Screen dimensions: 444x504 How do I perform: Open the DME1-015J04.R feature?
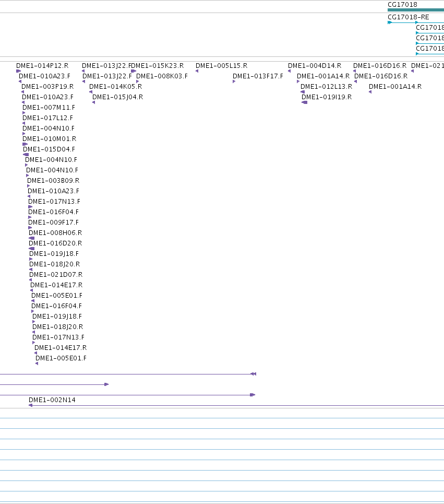[118, 97]
